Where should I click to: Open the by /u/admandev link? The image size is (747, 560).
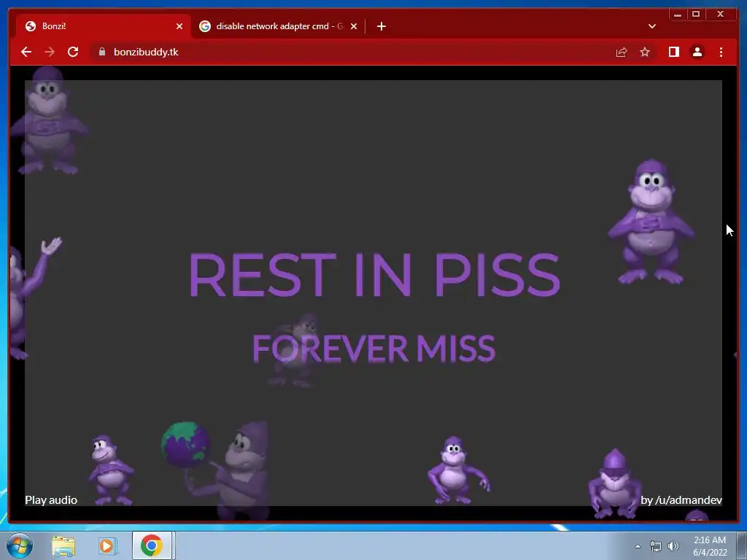point(681,500)
